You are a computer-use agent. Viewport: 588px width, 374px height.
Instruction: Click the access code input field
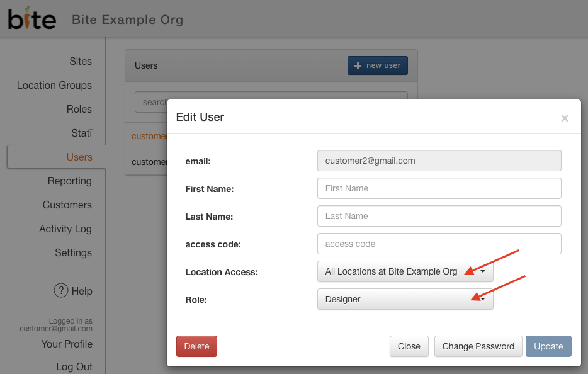click(439, 244)
